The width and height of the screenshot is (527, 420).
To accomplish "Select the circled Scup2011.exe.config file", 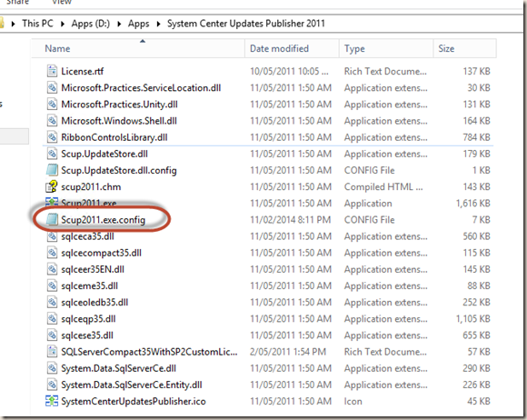I will click(103, 220).
